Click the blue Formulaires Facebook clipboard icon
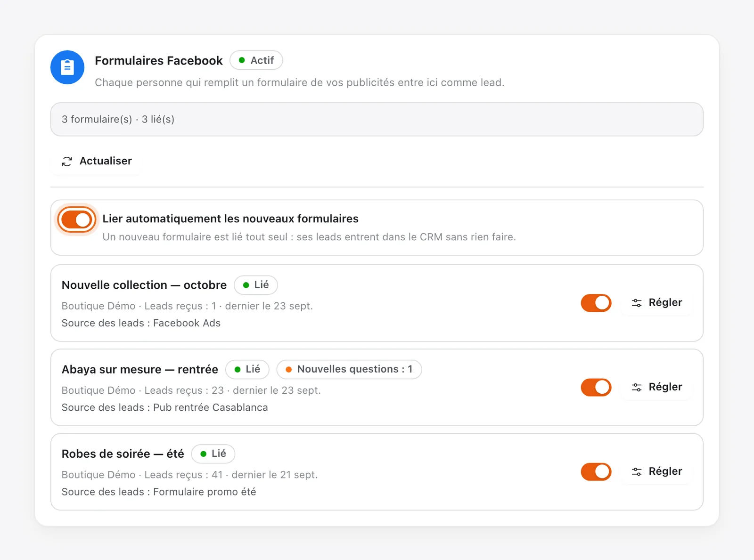 [x=67, y=67]
